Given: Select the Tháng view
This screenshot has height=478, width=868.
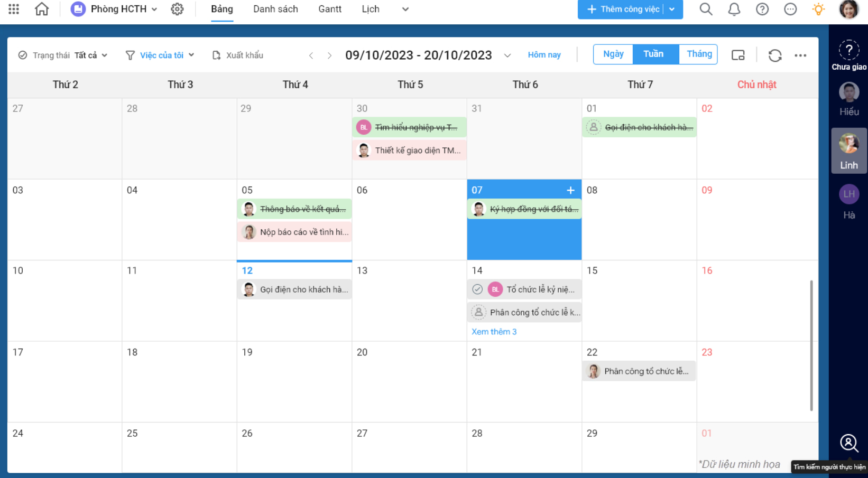Looking at the screenshot, I should pos(699,54).
